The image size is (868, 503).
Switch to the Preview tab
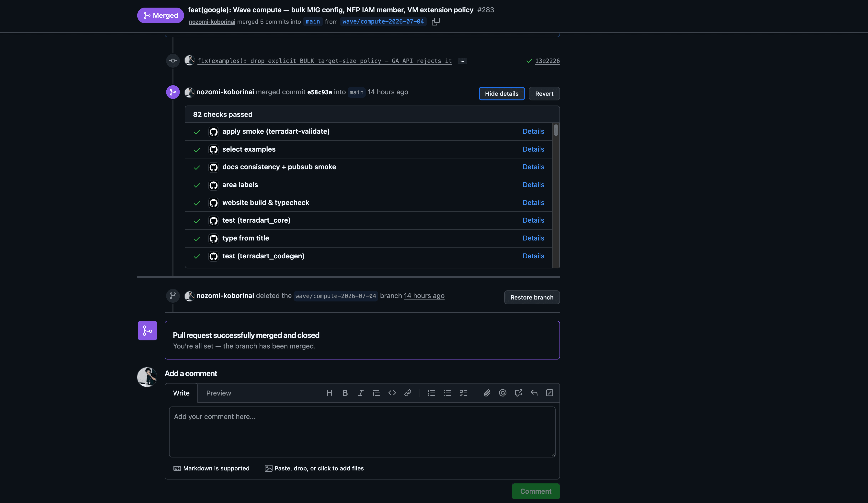click(x=218, y=393)
